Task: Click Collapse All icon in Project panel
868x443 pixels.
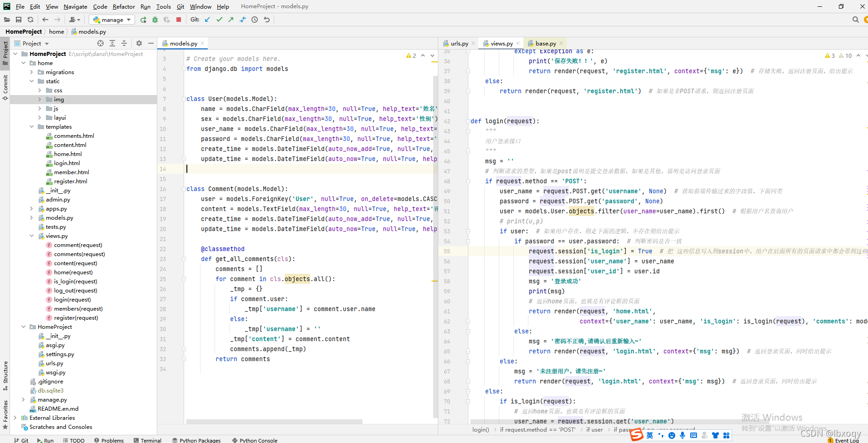Action: coord(124,43)
